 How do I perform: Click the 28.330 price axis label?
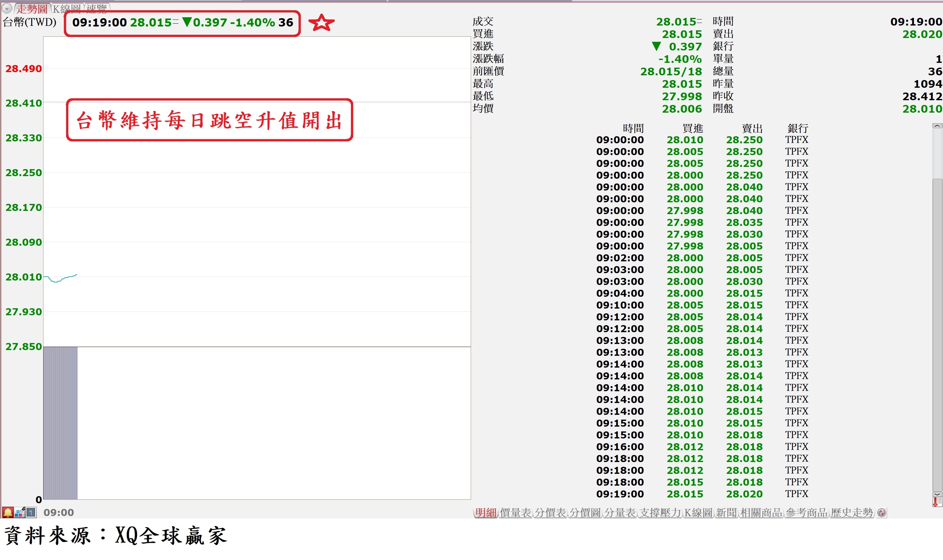(23, 138)
